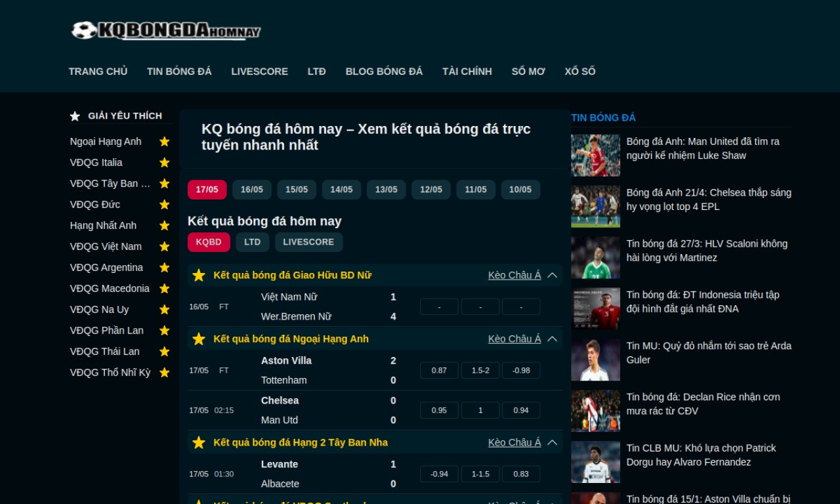Viewport: 840px width, 504px height.
Task: Click the KQBONGDA homnay site logo
Action: 166,30
